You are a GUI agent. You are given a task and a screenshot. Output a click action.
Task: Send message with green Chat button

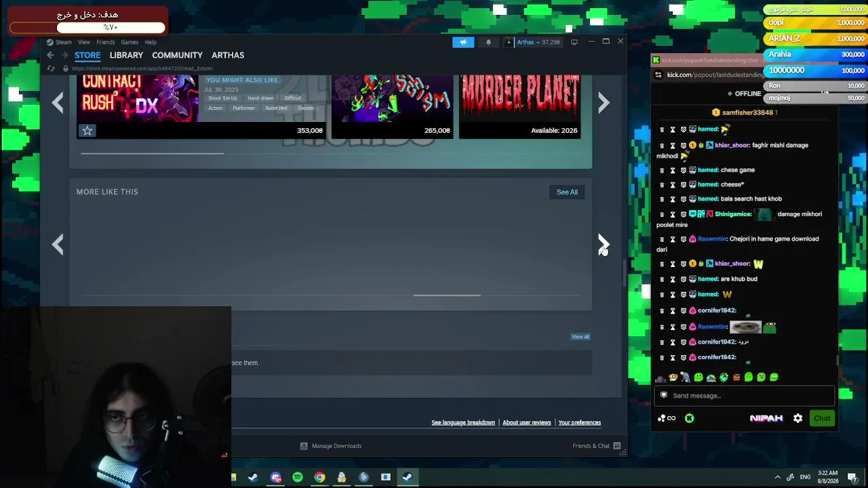[x=822, y=418]
